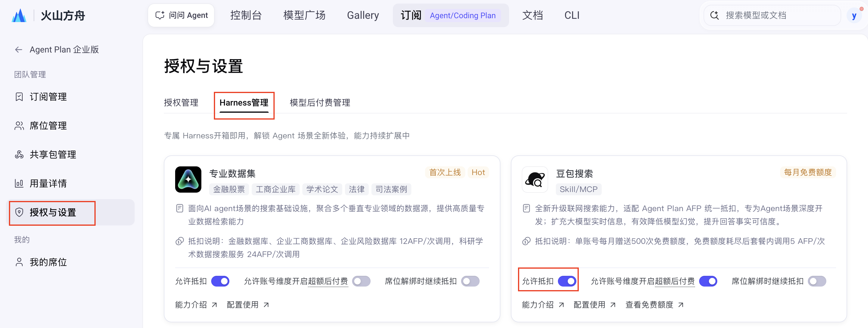The height and width of the screenshot is (328, 868).
Task: Select the Harness管理 tab
Action: [x=244, y=103]
